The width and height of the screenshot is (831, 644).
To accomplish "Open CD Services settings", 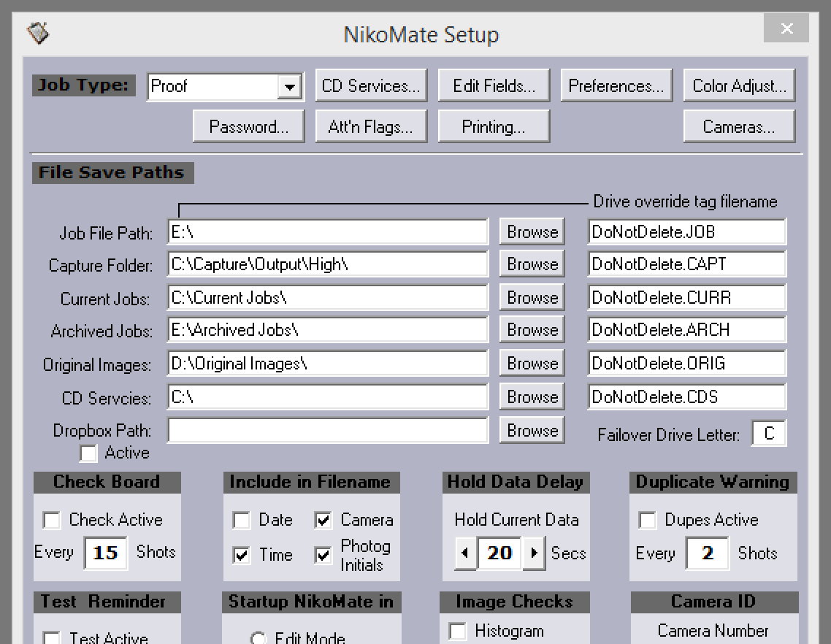I will pos(371,86).
